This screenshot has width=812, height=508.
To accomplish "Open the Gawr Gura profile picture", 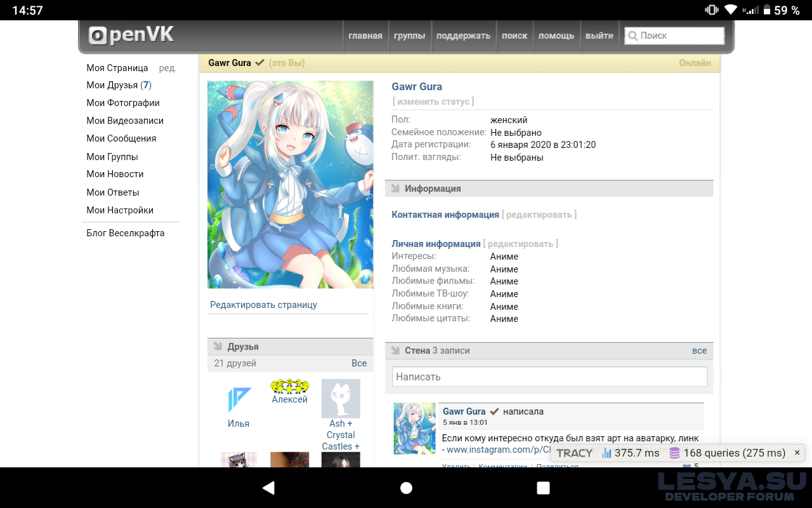I will (x=290, y=184).
